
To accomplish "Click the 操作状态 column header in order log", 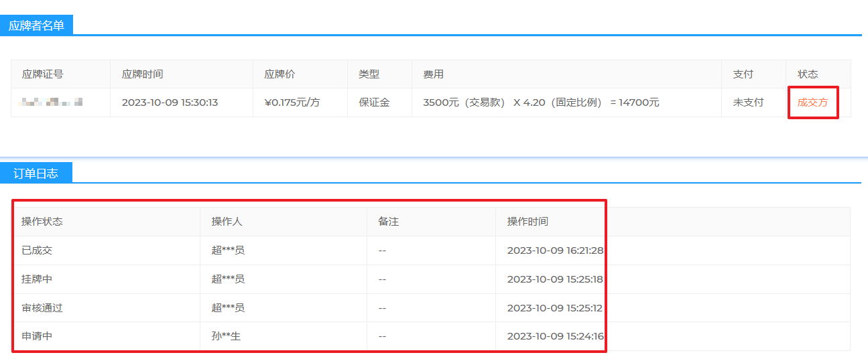I will 42,222.
